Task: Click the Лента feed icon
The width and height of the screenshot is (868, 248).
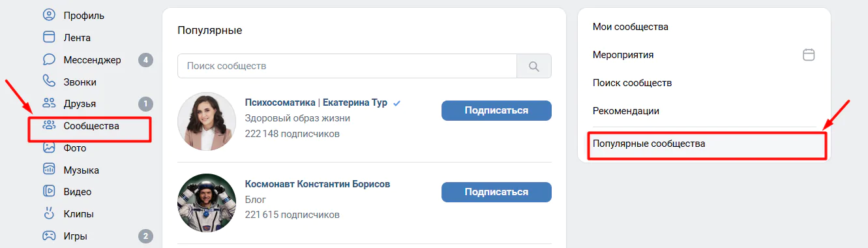Action: coord(49,37)
